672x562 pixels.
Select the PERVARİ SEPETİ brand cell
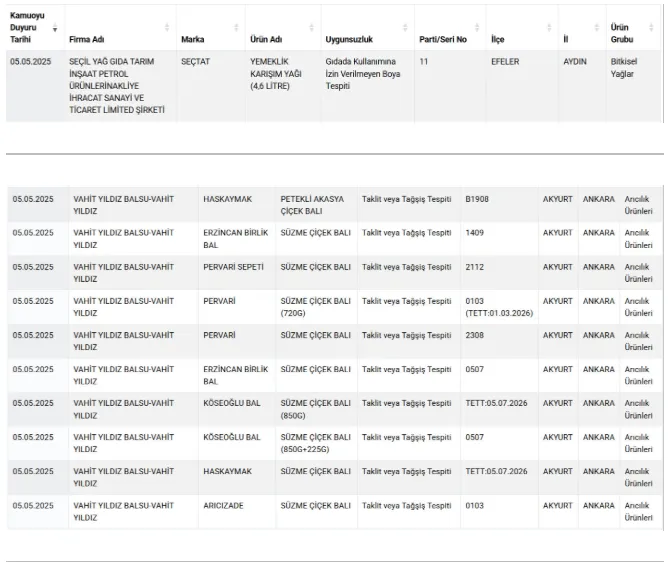(234, 267)
